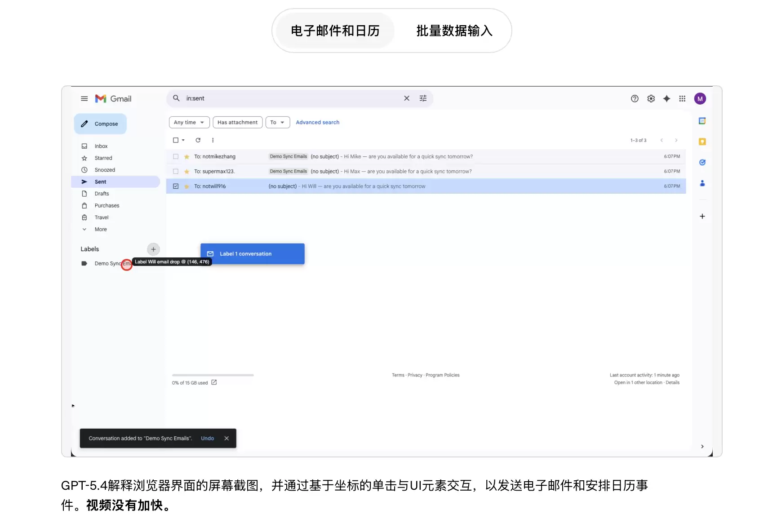Screen dimensions: 764x532
Task: Undo adding conversation to Demo Sync Emails
Action: point(207,438)
